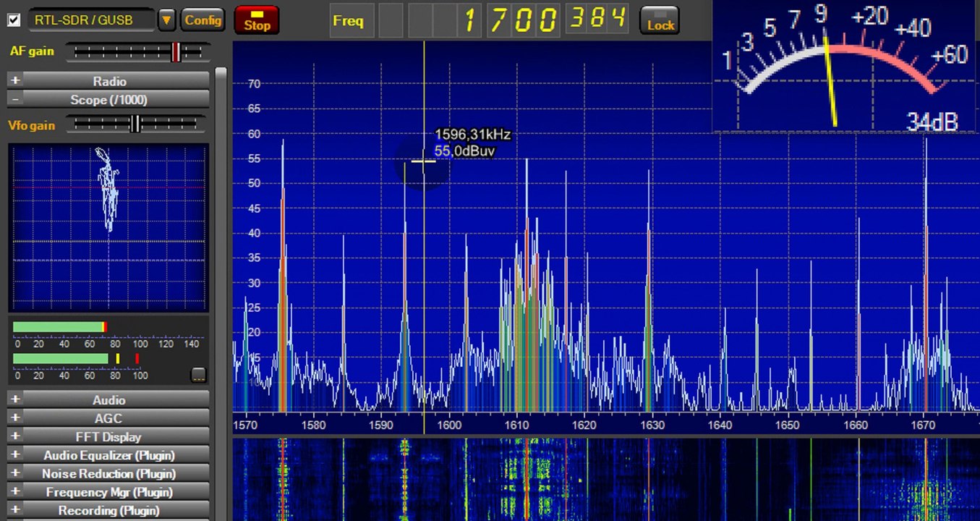Expand the Audio panel
The width and height of the screenshot is (980, 521).
(108, 399)
